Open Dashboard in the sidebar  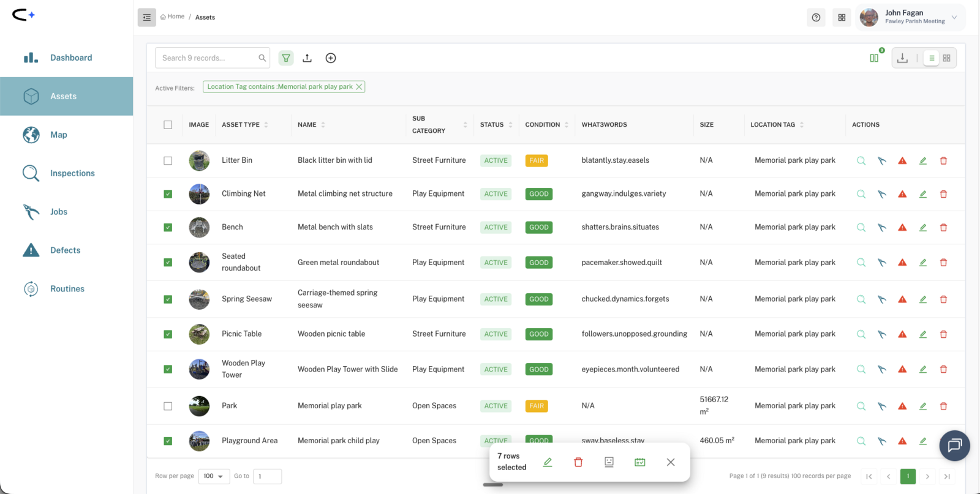pyautogui.click(x=66, y=58)
